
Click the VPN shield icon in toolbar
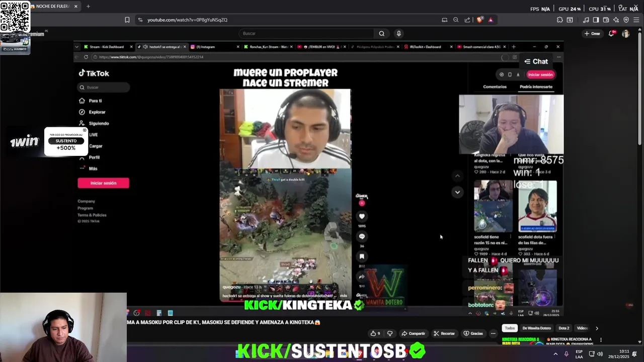[x=626, y=20]
